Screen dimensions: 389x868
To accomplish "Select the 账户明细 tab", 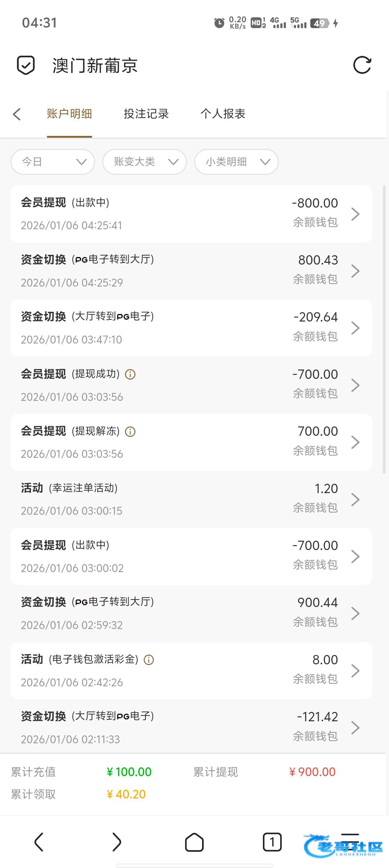I will pyautogui.click(x=70, y=114).
